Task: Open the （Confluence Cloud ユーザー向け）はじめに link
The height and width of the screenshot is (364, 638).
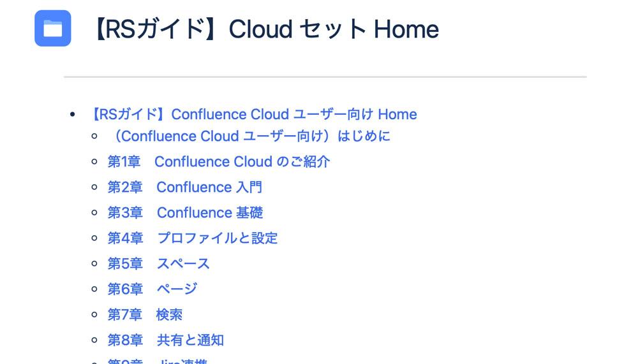Action: pos(249,136)
